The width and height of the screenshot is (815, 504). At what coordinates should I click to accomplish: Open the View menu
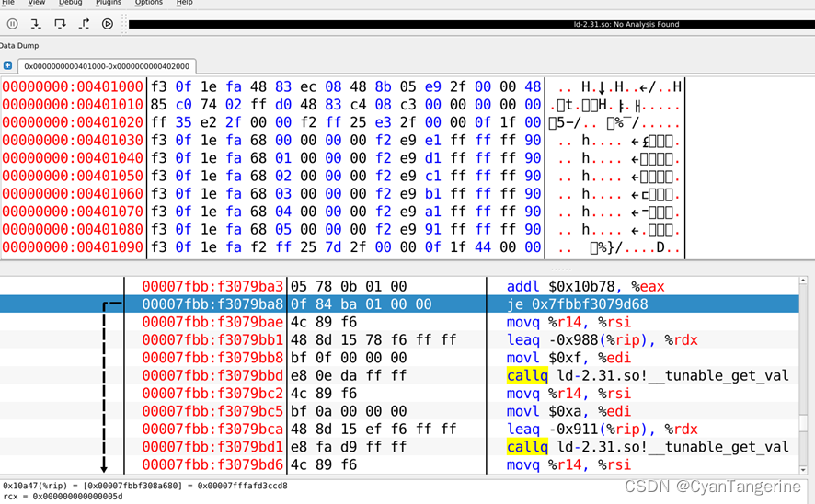[37, 3]
